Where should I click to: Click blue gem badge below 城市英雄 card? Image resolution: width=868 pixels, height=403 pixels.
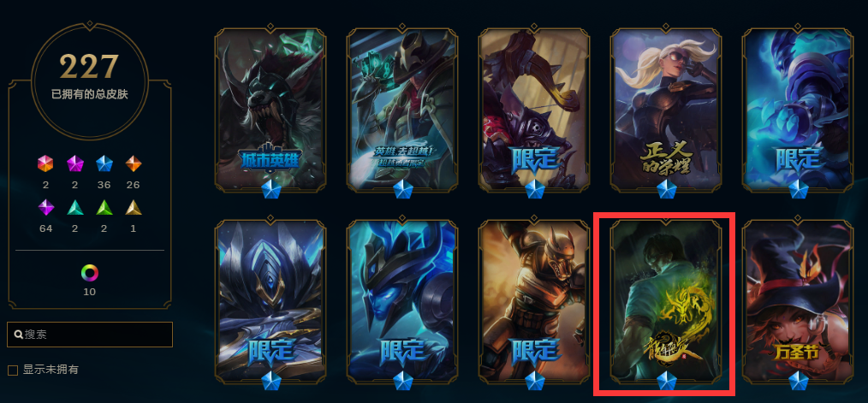(271, 191)
